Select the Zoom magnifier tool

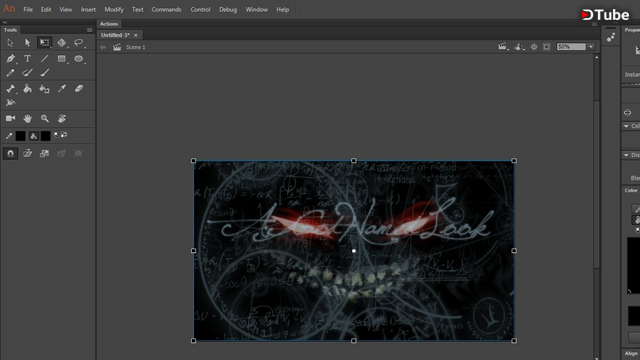44,119
